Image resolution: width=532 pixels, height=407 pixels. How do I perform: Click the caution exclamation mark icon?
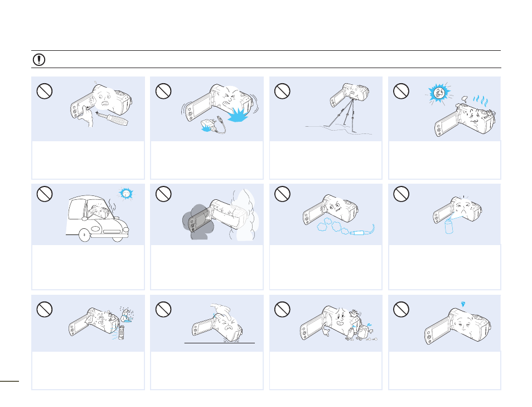click(x=39, y=60)
